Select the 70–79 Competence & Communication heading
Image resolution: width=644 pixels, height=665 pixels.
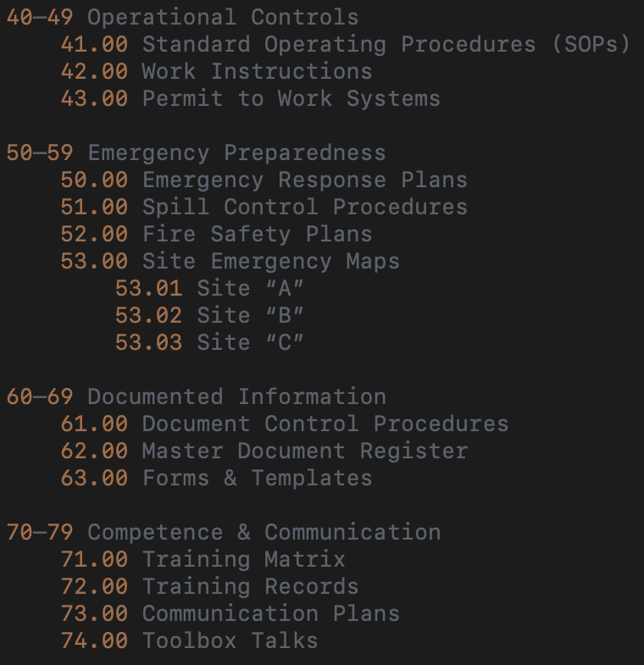[x=223, y=532]
